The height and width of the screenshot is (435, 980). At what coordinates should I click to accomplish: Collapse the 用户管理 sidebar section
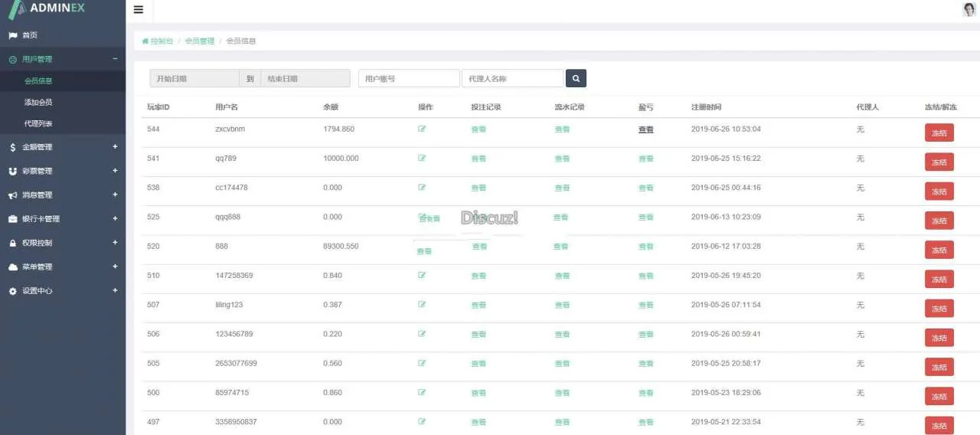click(x=115, y=59)
